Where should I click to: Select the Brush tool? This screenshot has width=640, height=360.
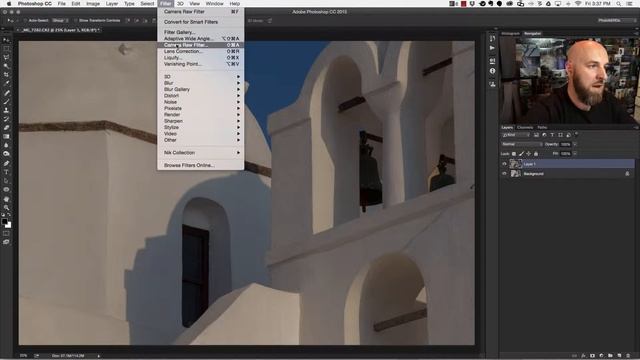(6, 102)
